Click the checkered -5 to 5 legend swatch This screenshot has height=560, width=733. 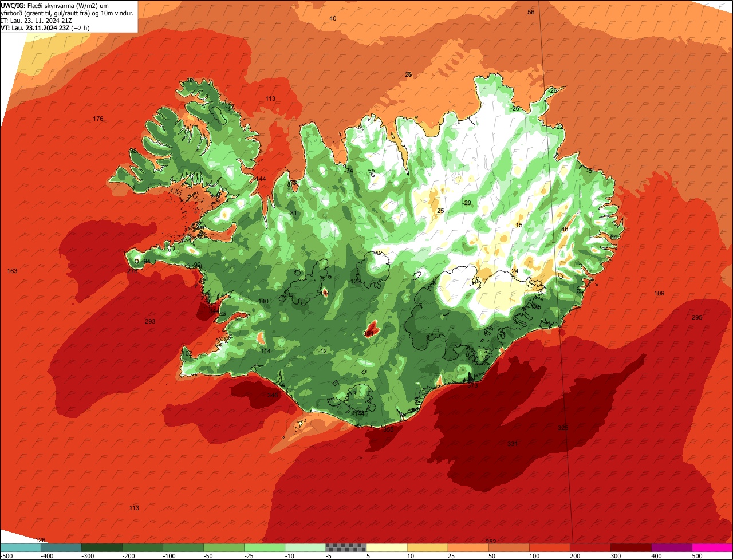(346, 548)
